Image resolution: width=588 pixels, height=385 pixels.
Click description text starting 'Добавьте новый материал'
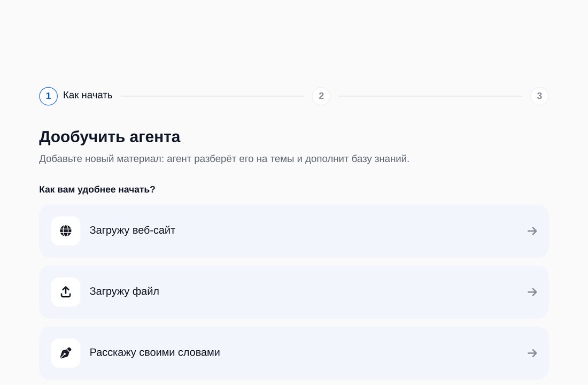(x=224, y=159)
